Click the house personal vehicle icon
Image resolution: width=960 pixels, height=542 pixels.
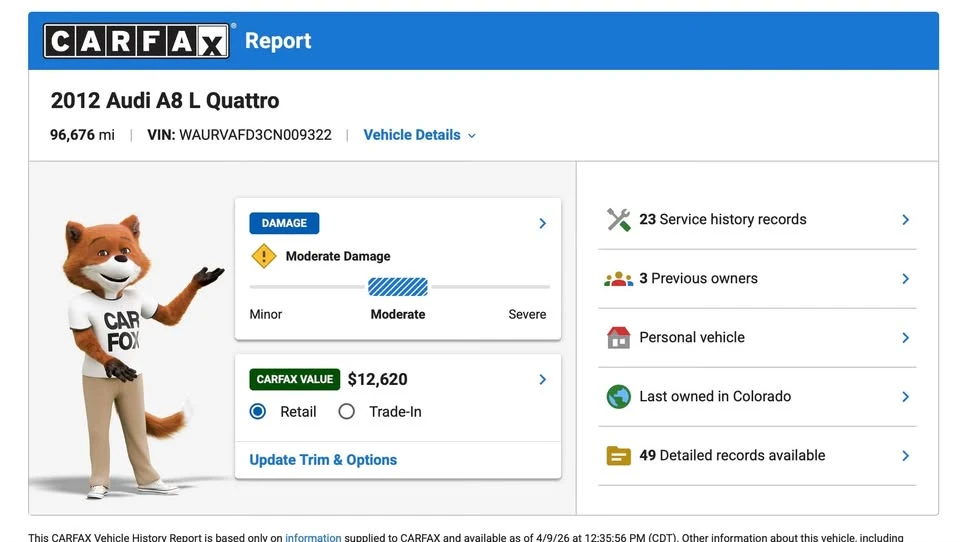[618, 337]
